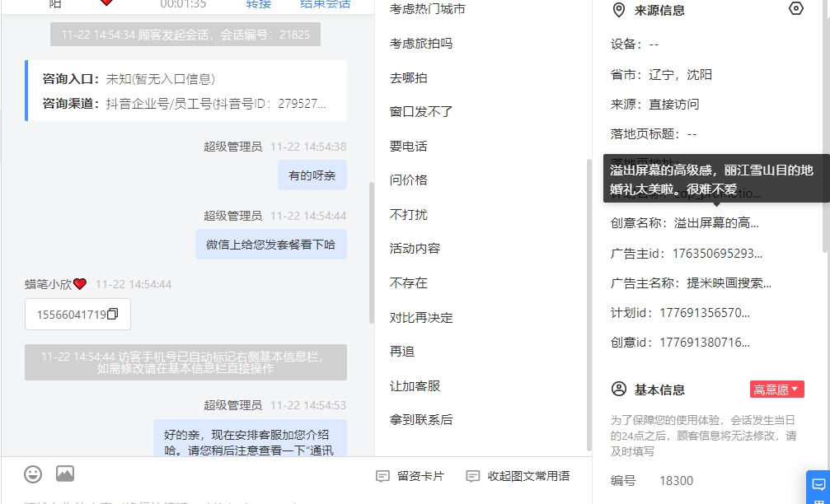Click the 创意名称 value text
This screenshot has height=504, width=830.
(716, 223)
